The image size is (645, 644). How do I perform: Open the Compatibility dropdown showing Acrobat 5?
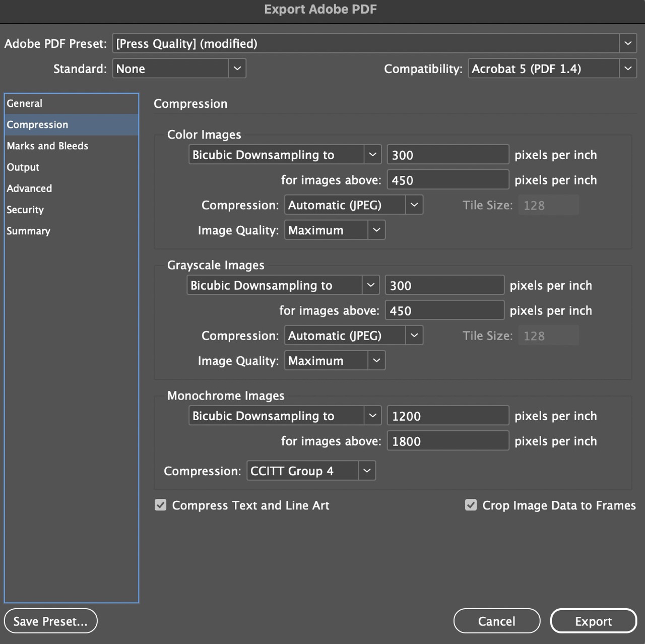(x=552, y=69)
